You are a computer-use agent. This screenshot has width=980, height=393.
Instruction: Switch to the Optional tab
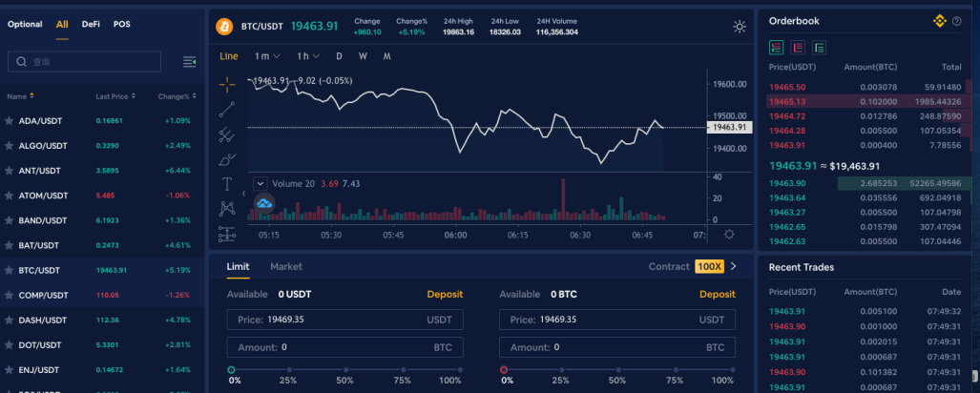point(25,25)
